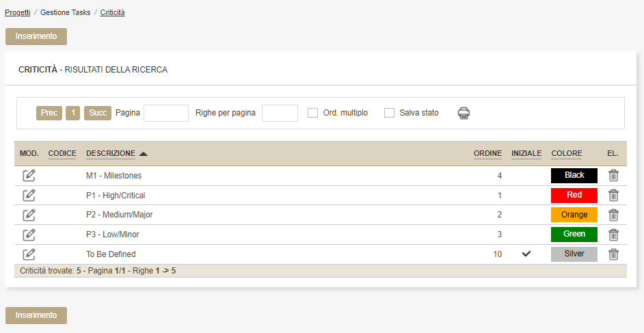Edit the M1 - Milestones row

tap(29, 176)
